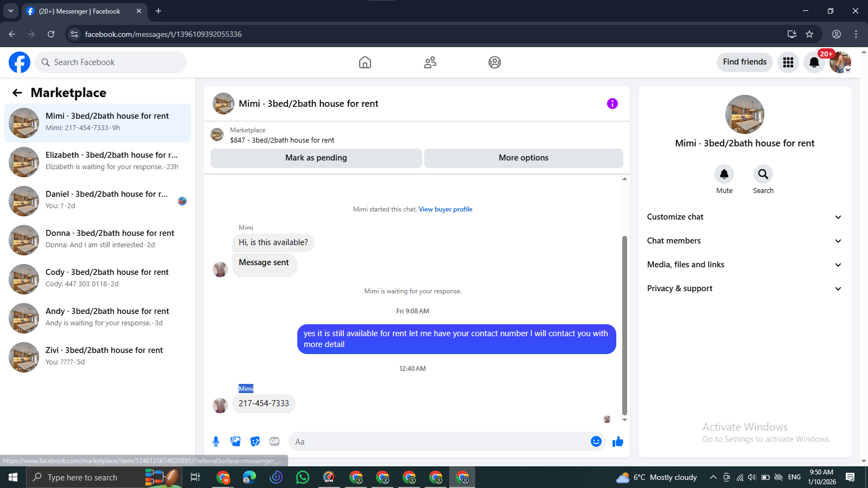
Task: Choose a GIF icon
Action: click(275, 441)
